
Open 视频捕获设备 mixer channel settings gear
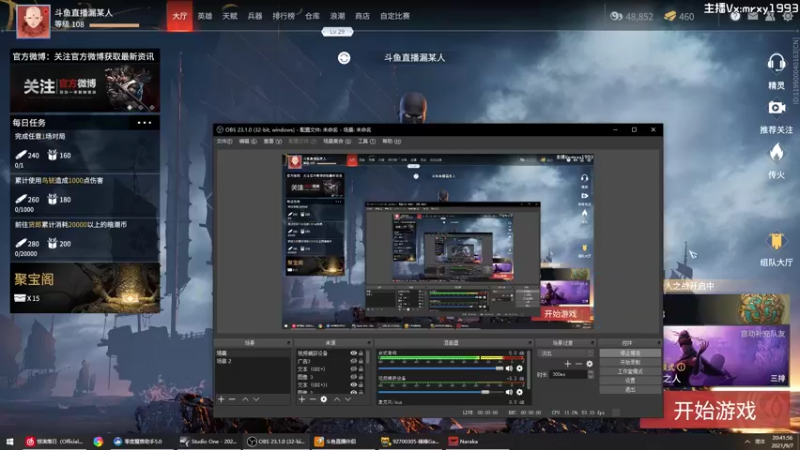click(519, 392)
